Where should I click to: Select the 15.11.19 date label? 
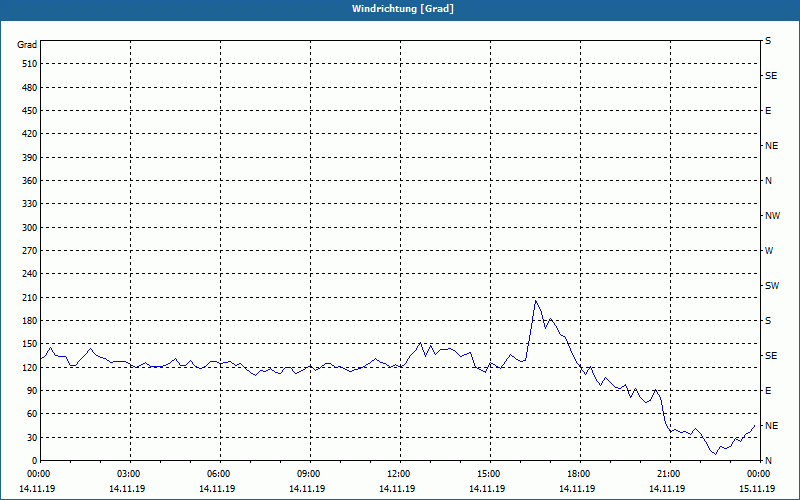[x=757, y=489]
